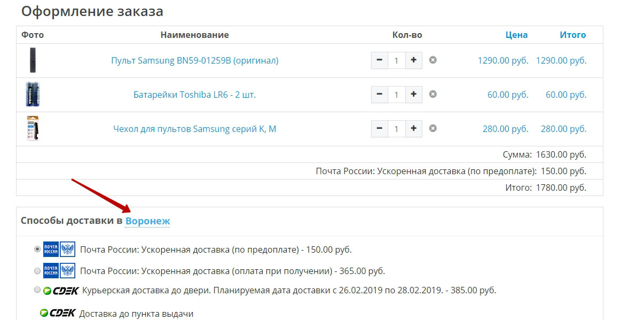Increase quantity of Чехол для пультов Samsung
This screenshot has height=320, width=644.
(413, 129)
